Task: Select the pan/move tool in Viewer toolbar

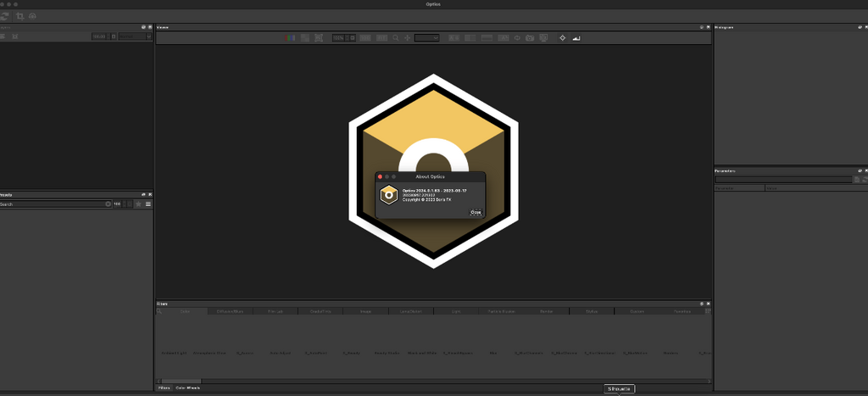Action: [x=408, y=37]
